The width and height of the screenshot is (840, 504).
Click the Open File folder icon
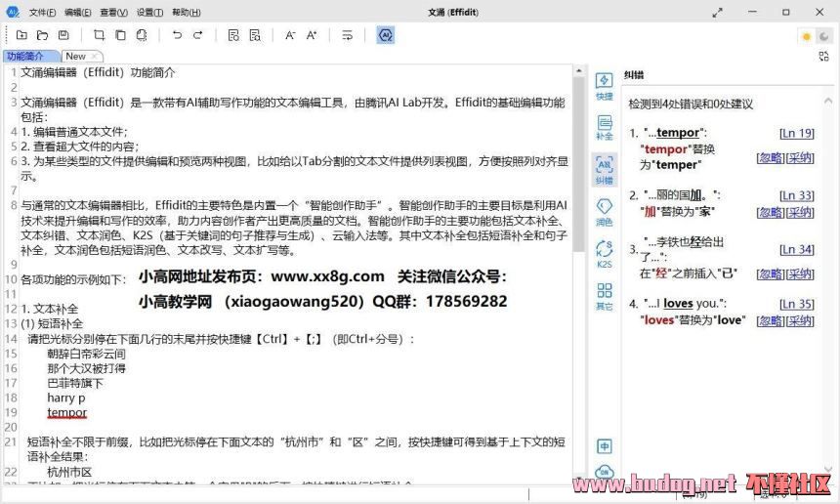(42, 35)
